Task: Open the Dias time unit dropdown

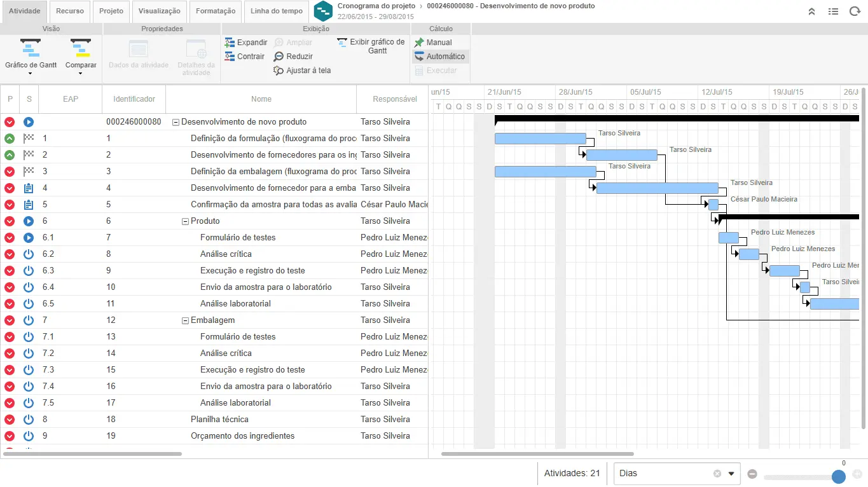Action: [731, 474]
